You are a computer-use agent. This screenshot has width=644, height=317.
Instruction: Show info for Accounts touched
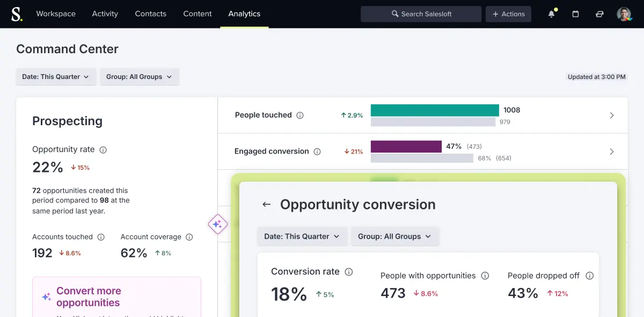[x=101, y=237]
